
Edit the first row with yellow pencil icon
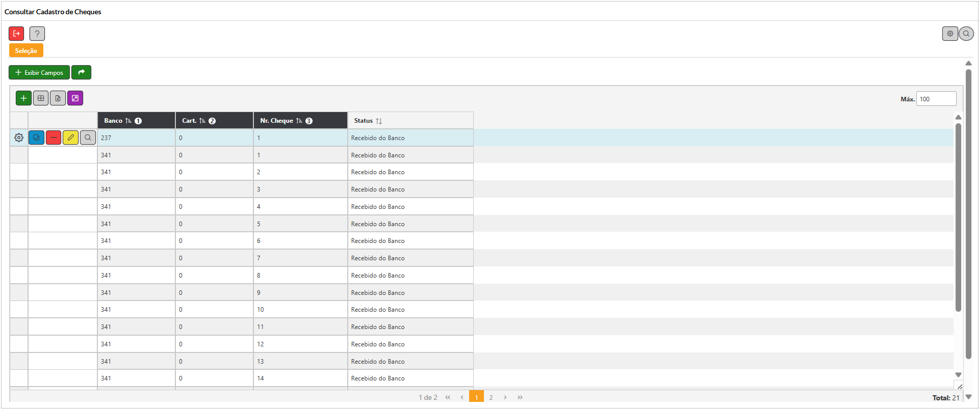pyautogui.click(x=70, y=138)
